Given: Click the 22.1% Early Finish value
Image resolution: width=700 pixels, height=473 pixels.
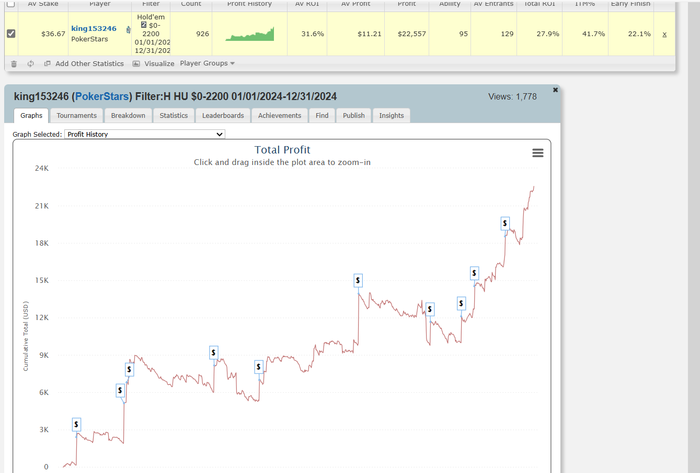Looking at the screenshot, I should 639,34.
